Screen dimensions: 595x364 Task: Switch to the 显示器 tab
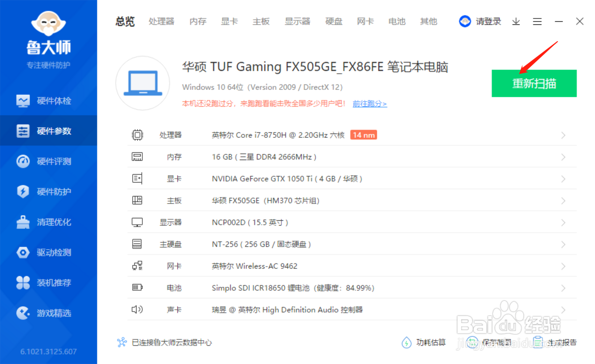297,21
